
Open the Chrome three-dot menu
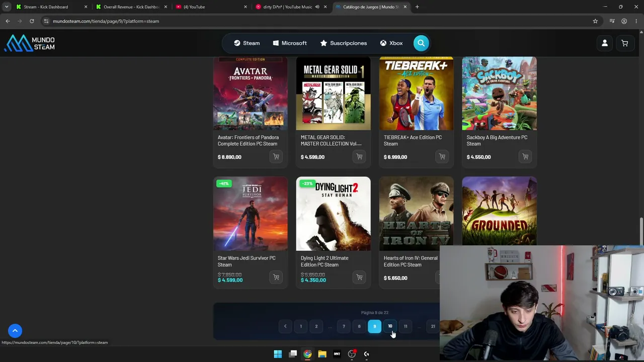pos(636,21)
